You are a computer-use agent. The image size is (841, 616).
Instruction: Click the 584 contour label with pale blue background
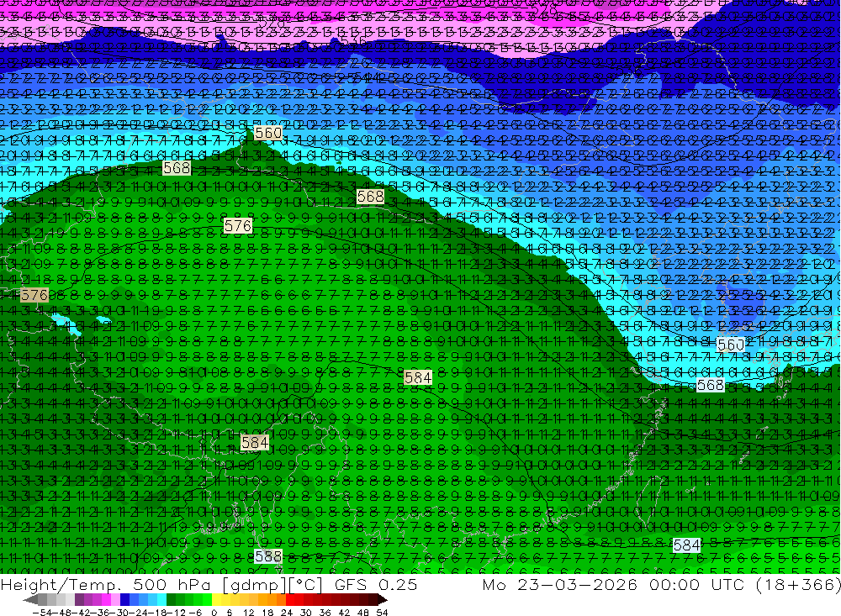point(686,545)
